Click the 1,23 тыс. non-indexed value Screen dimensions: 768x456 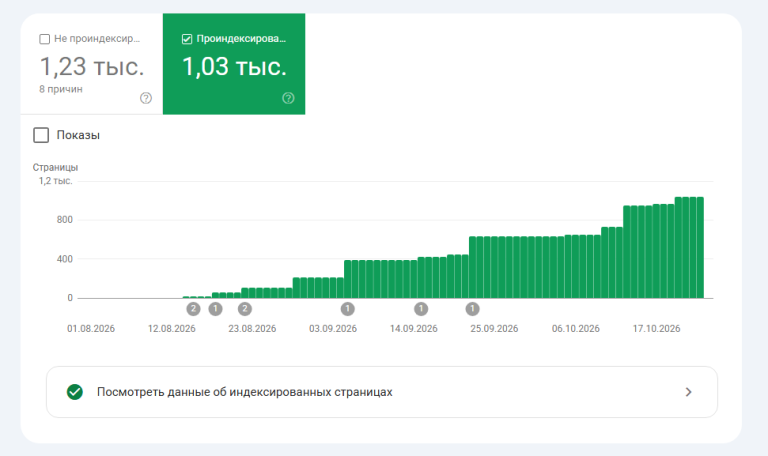[x=92, y=67]
